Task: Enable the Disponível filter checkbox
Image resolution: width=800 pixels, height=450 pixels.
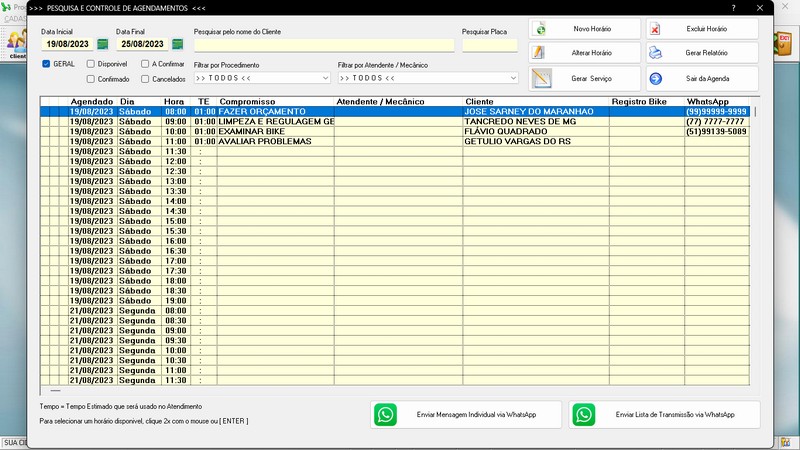Action: [x=91, y=64]
